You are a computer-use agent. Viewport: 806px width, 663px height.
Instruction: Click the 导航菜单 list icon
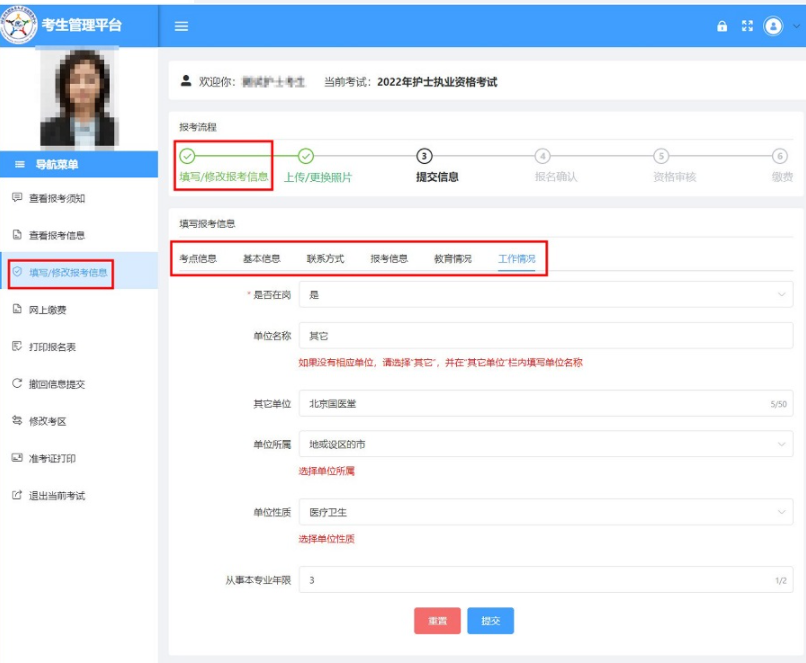click(20, 164)
